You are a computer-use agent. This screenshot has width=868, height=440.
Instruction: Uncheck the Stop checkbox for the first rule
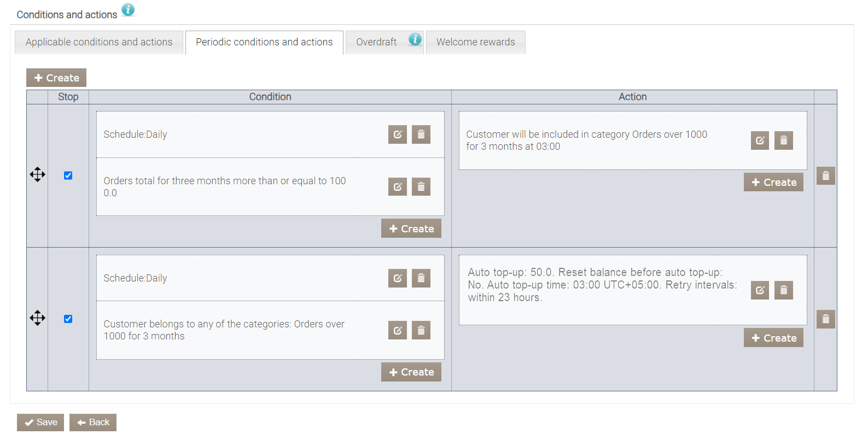(68, 175)
